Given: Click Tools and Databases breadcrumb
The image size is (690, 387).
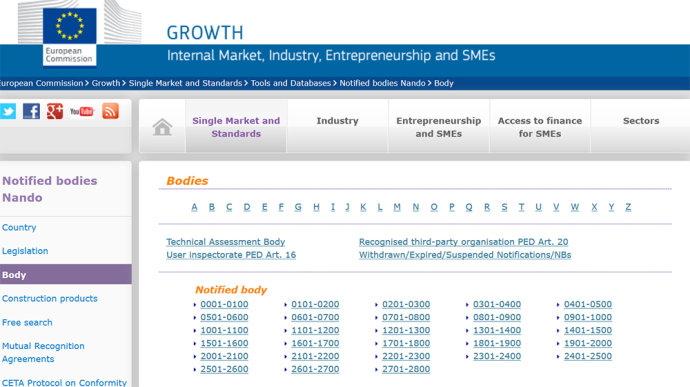Looking at the screenshot, I should click(x=290, y=83).
